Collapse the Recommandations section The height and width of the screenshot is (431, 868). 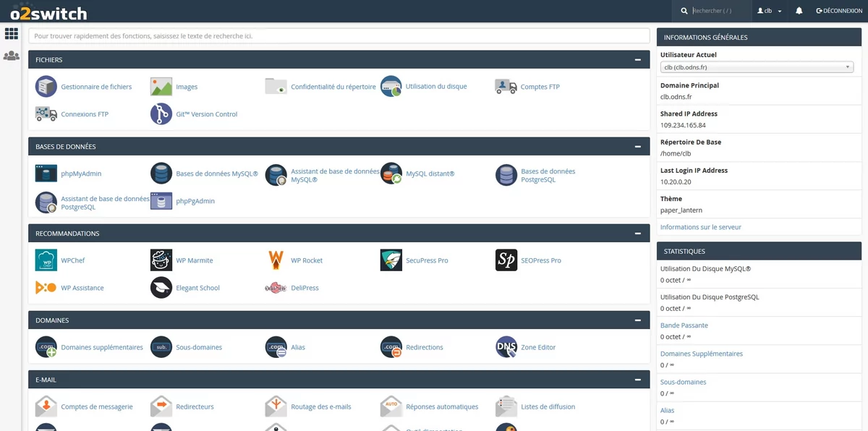pos(637,234)
